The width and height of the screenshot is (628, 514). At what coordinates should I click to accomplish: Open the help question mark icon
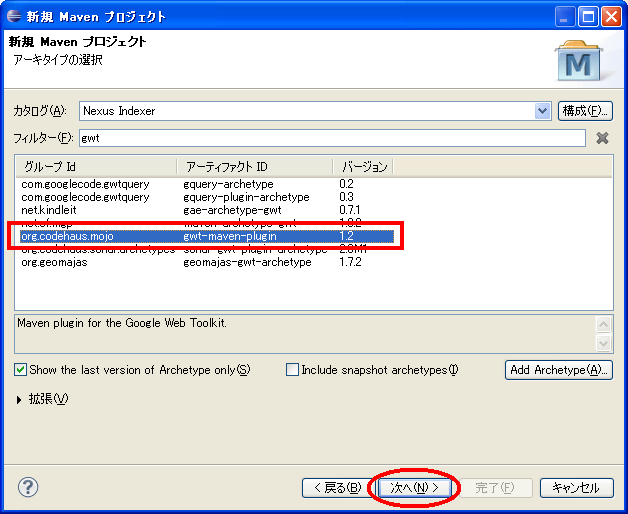click(x=28, y=487)
